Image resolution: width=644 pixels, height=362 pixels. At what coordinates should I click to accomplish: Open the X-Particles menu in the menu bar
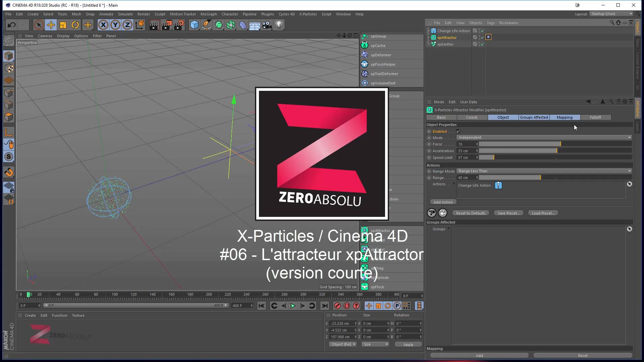click(308, 14)
